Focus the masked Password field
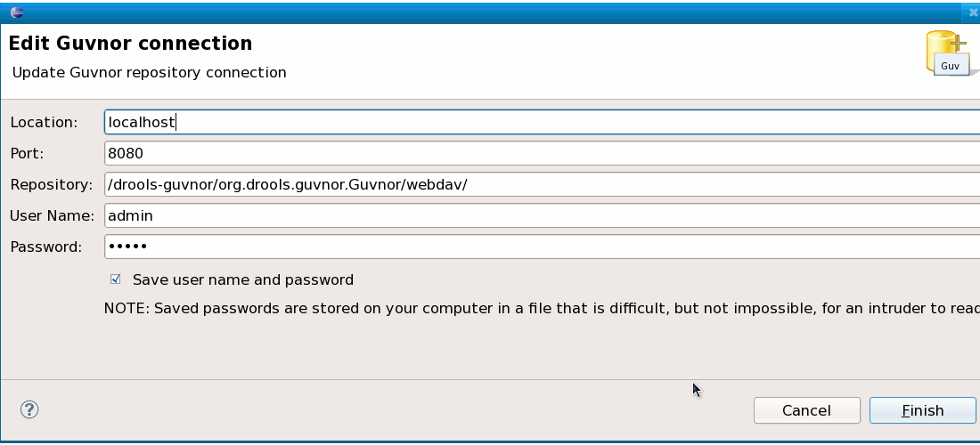The height and width of the screenshot is (445, 980). pyautogui.click(x=542, y=247)
